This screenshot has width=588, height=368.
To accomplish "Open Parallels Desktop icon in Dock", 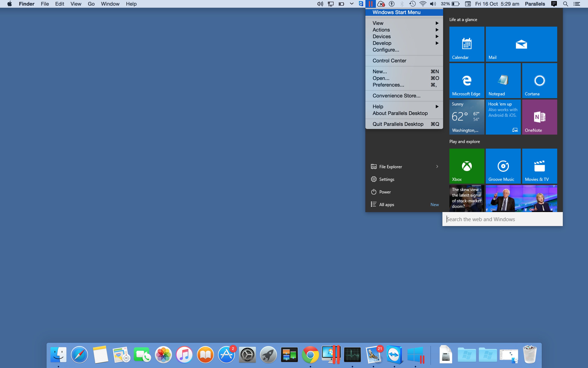I will pyautogui.click(x=331, y=354).
